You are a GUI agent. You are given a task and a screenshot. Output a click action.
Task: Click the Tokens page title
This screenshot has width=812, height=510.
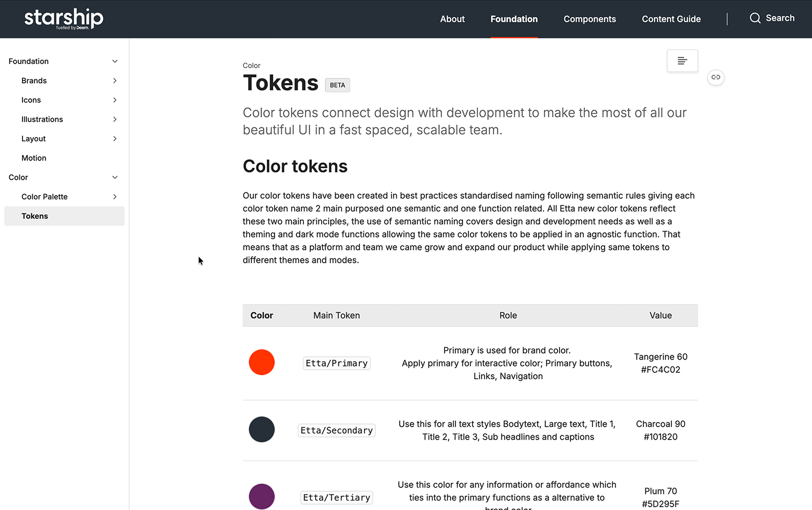[280, 83]
